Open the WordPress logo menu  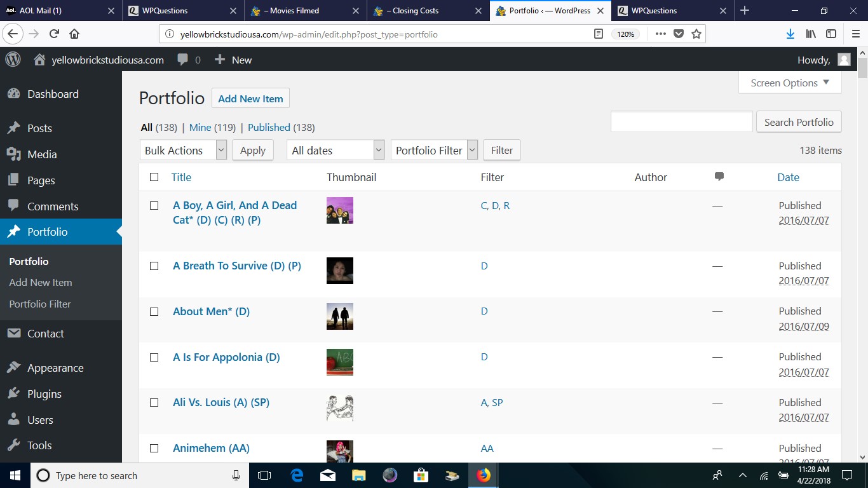click(13, 60)
